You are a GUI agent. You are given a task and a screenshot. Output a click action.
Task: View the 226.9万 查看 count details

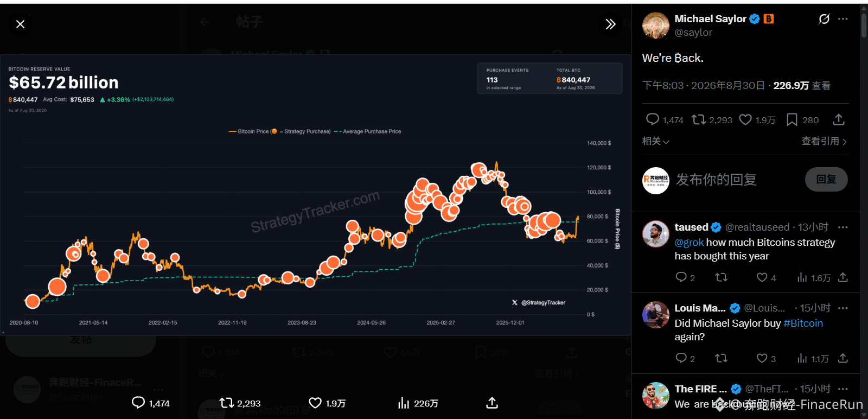802,86
